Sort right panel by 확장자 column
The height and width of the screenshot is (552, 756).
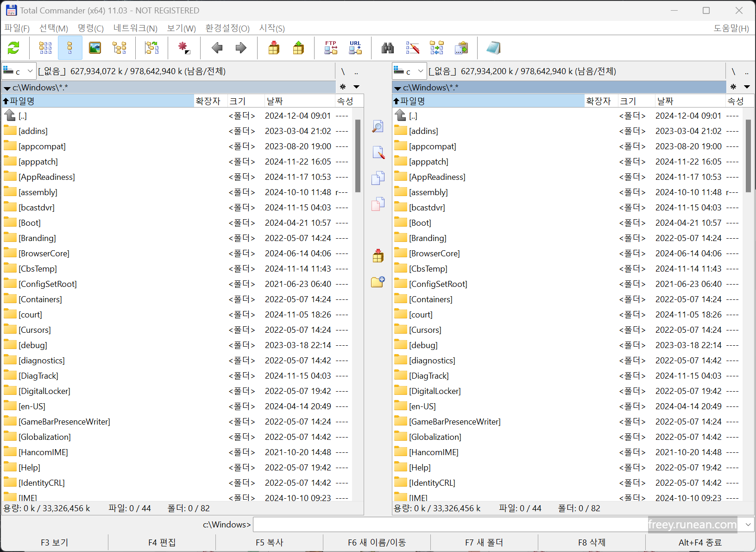pyautogui.click(x=601, y=101)
